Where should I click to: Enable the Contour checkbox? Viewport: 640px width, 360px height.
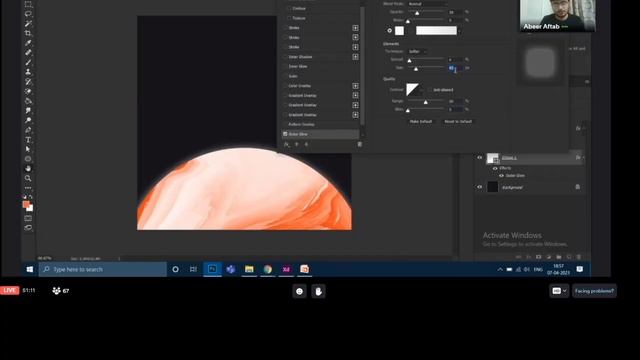(289, 8)
